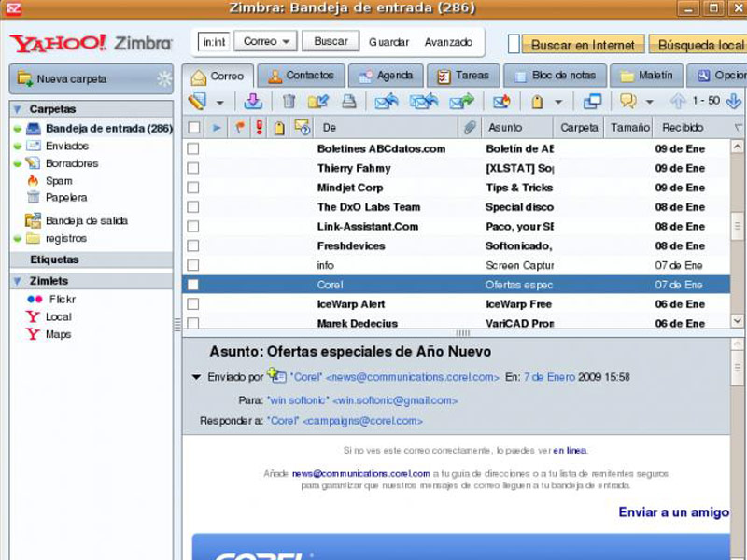
Task: Click the message status column header icon
Action: [x=302, y=128]
